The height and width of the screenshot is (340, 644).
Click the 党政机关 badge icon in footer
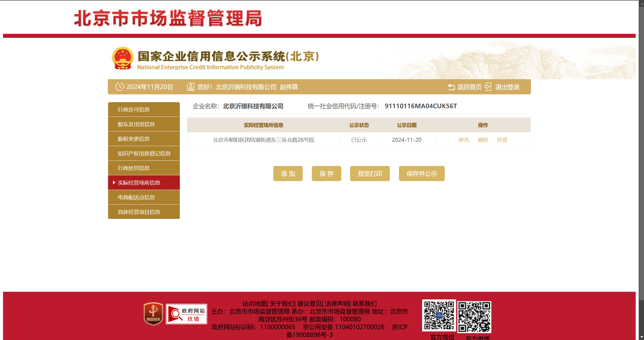click(x=153, y=314)
